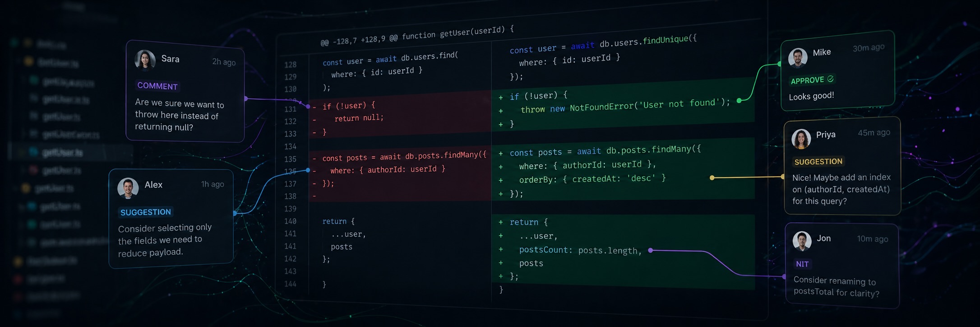Click Mike's avatar picture
980x327 pixels.
(x=798, y=57)
